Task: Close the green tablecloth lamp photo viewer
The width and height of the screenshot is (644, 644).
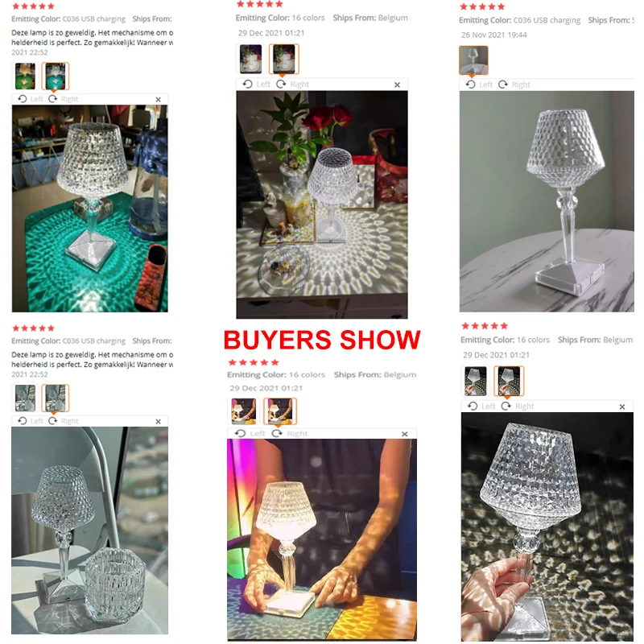Action: click(x=158, y=99)
